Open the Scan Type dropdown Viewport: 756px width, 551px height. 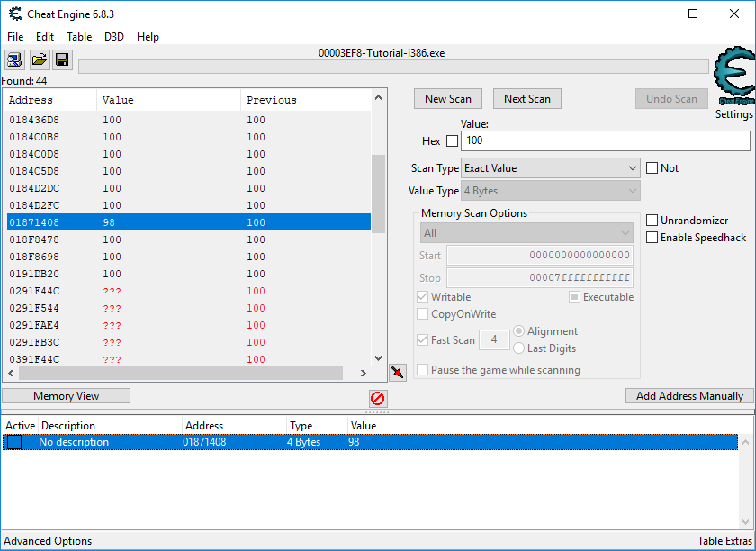pos(551,168)
